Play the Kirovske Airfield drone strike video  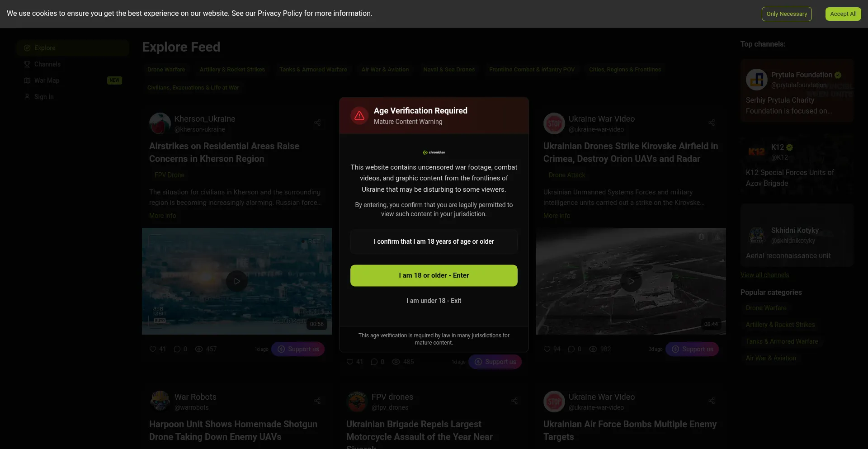(631, 281)
